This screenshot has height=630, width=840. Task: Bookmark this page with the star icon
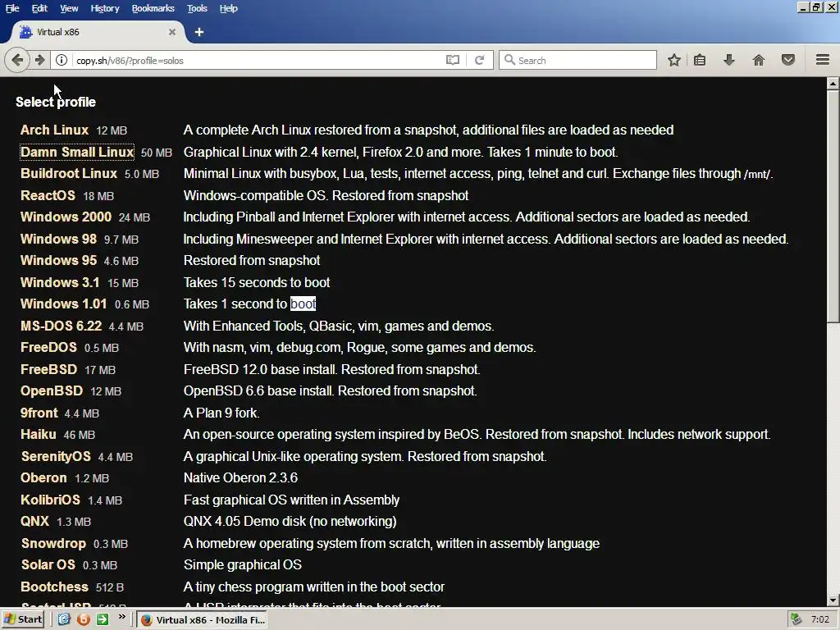(674, 60)
